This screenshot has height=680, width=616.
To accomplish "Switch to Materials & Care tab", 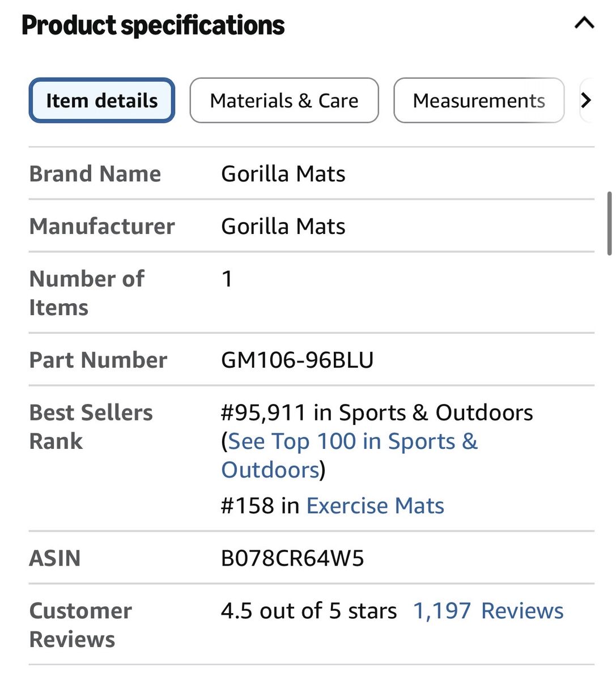I will (x=284, y=100).
